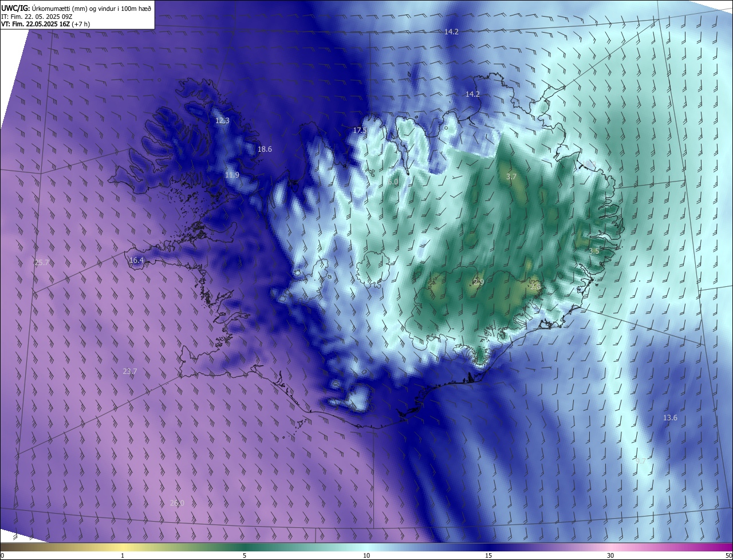Click the 5 tick on the colour scale

(245, 555)
